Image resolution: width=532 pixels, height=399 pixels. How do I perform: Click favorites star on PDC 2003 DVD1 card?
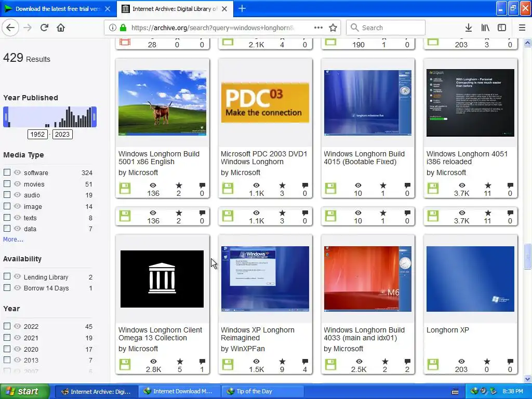(282, 185)
